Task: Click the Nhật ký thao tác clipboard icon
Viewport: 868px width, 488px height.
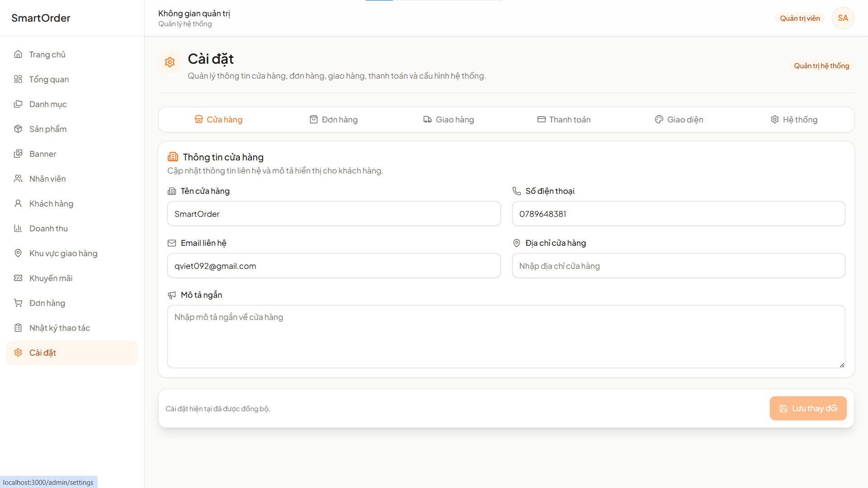Action: click(x=18, y=328)
